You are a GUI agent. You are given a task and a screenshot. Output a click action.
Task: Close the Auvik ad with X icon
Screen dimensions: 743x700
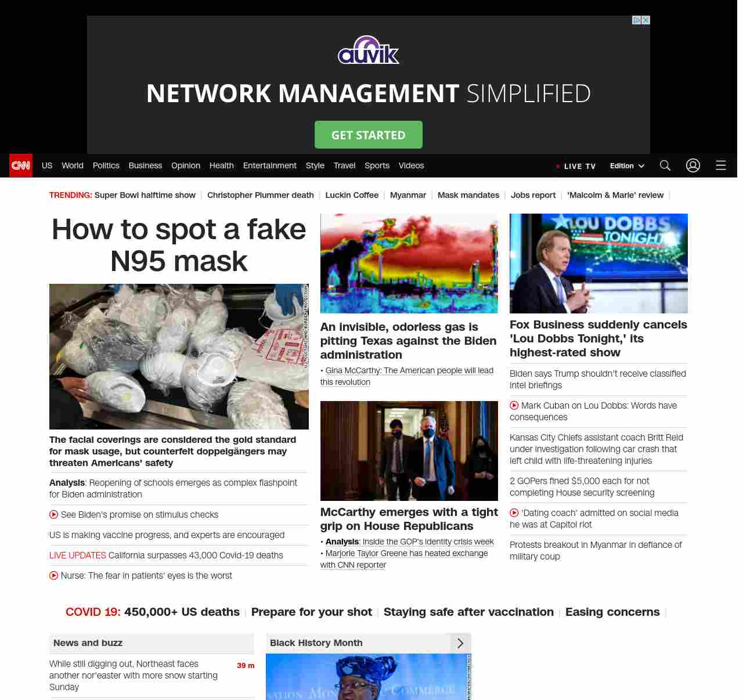click(x=645, y=20)
